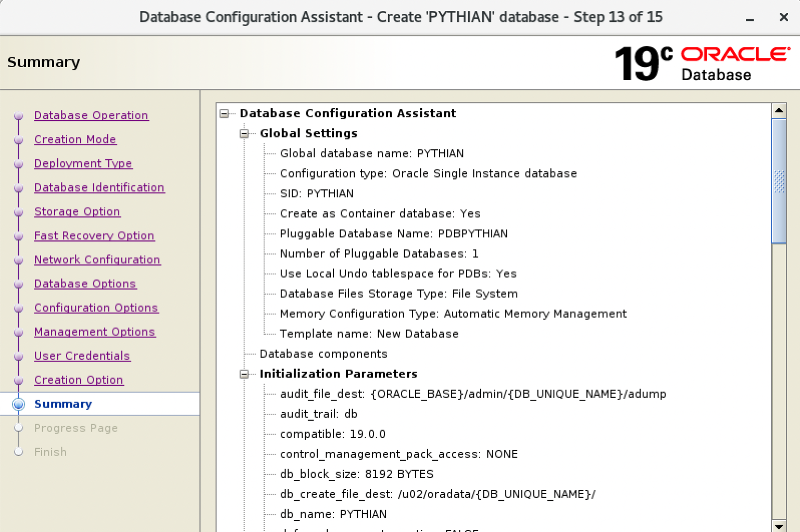
Task: Jump to the Network Configuration step
Action: tap(97, 260)
